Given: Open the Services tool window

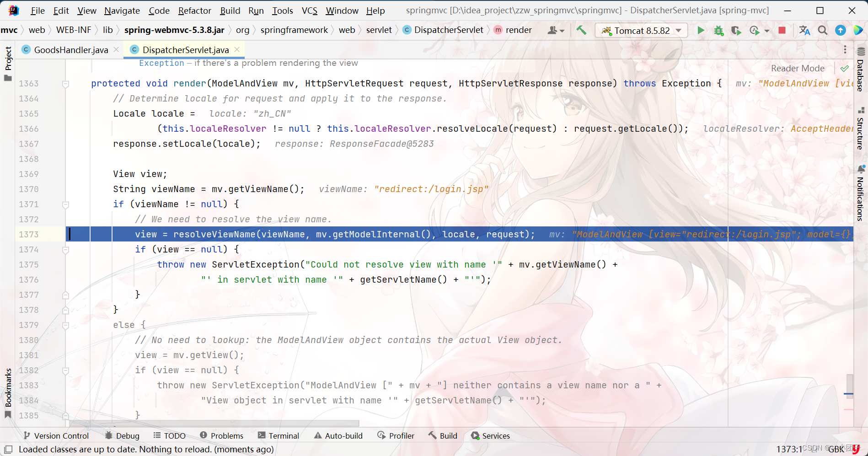Looking at the screenshot, I should (x=491, y=436).
